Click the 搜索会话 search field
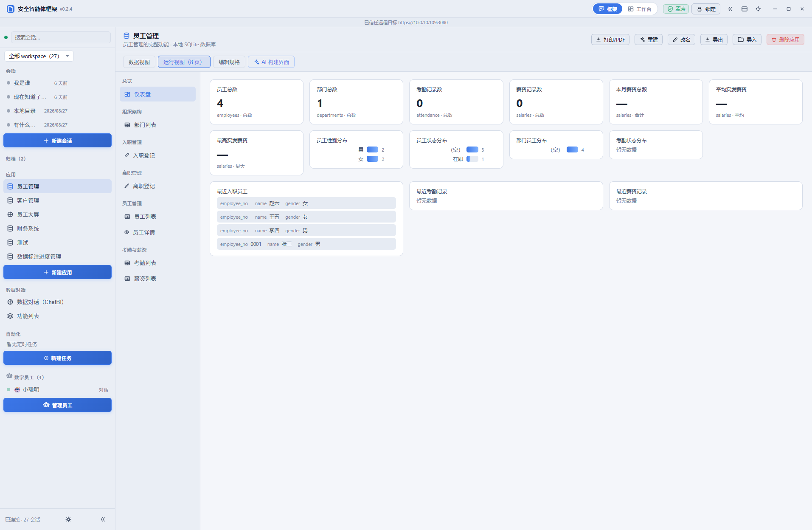 click(61, 37)
